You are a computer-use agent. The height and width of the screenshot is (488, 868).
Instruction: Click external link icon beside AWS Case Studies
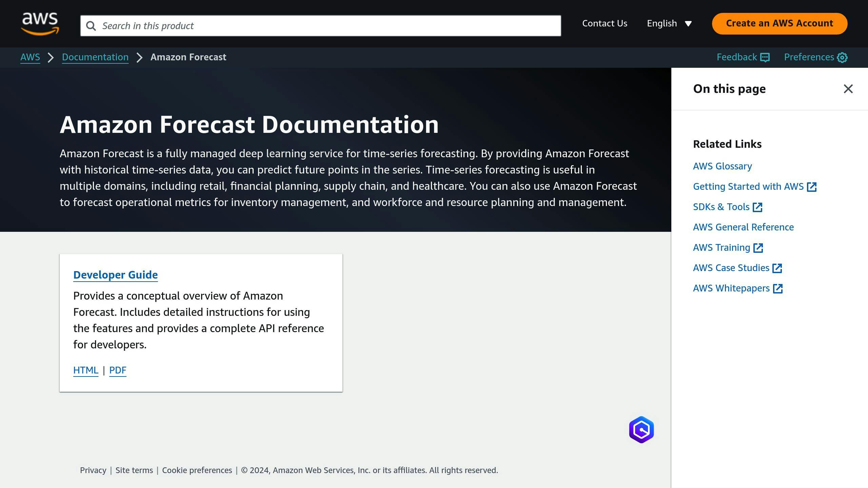(x=777, y=268)
